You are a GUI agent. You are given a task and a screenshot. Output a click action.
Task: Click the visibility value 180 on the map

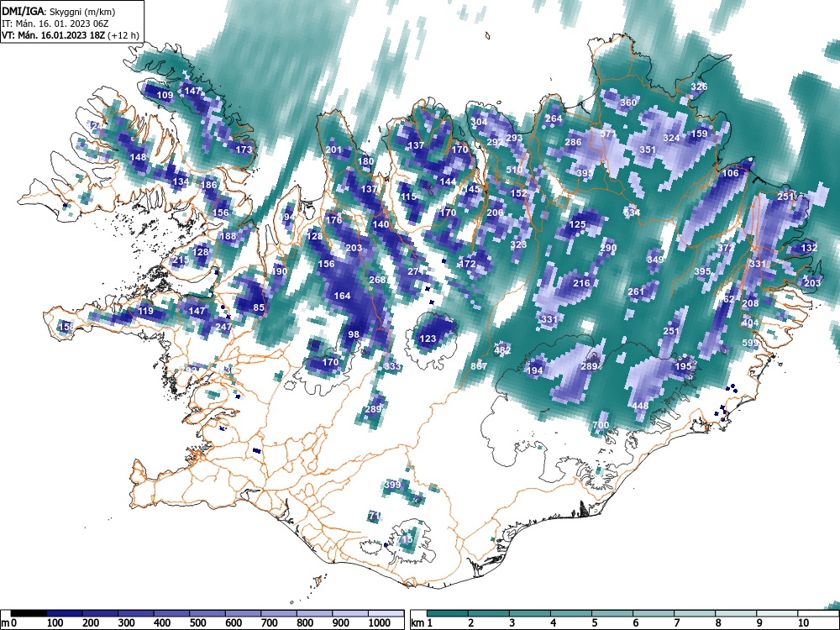coord(365,162)
